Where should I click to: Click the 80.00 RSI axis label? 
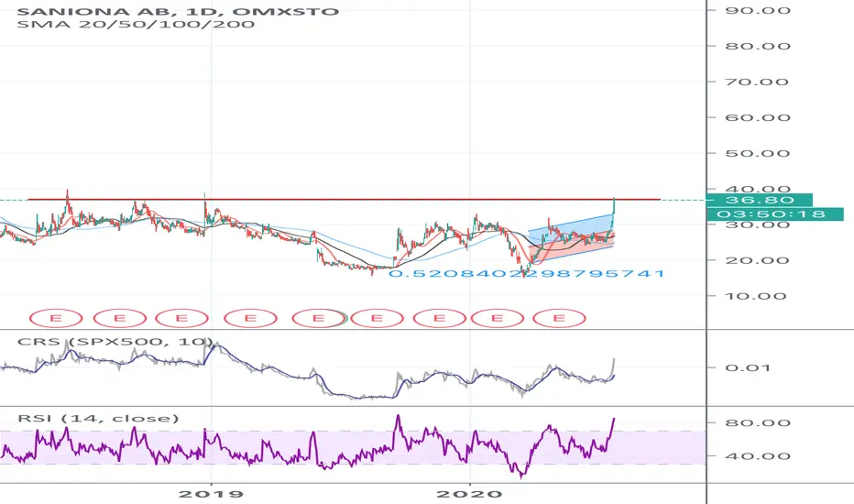(x=758, y=422)
